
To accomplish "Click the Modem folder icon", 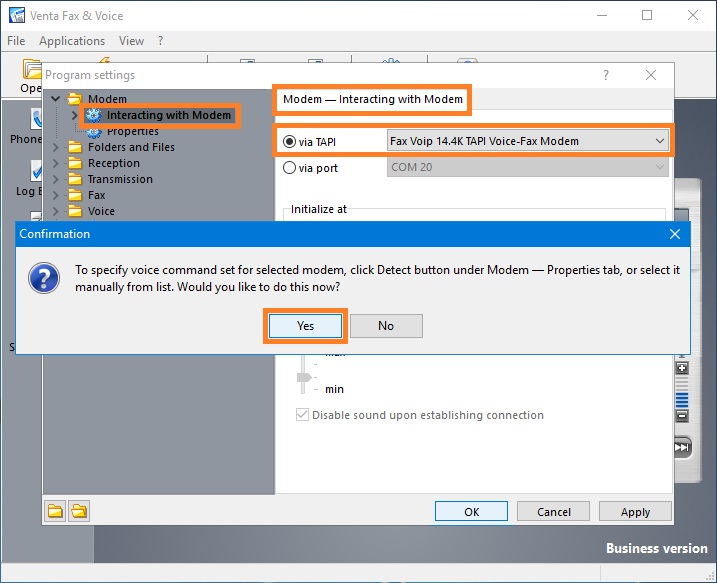I will point(75,98).
